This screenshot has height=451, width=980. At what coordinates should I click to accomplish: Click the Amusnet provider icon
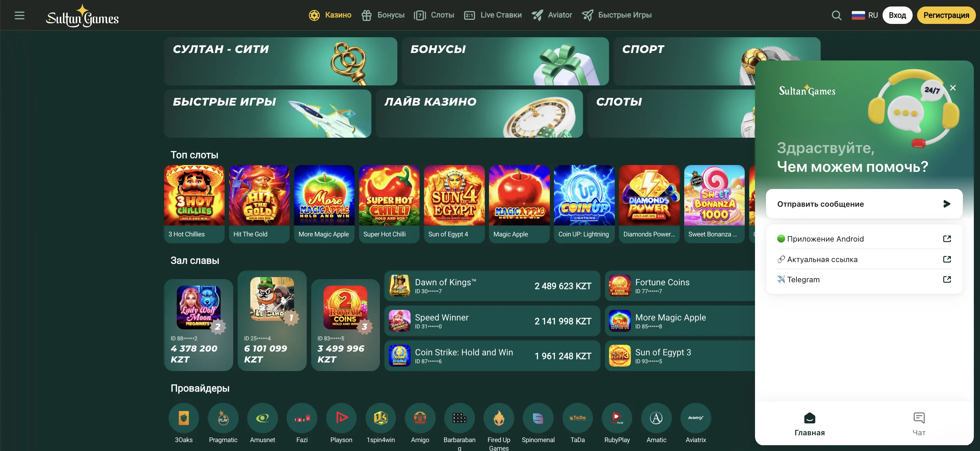click(x=262, y=418)
